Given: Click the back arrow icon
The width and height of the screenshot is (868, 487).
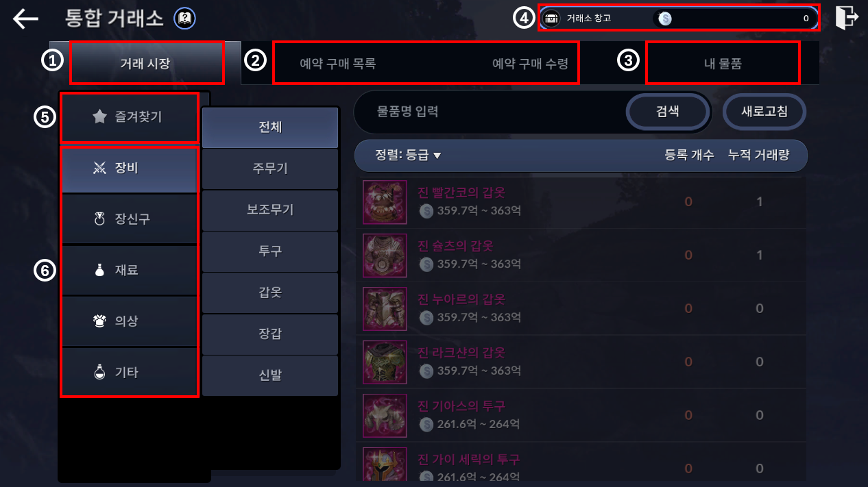Looking at the screenshot, I should tap(26, 18).
